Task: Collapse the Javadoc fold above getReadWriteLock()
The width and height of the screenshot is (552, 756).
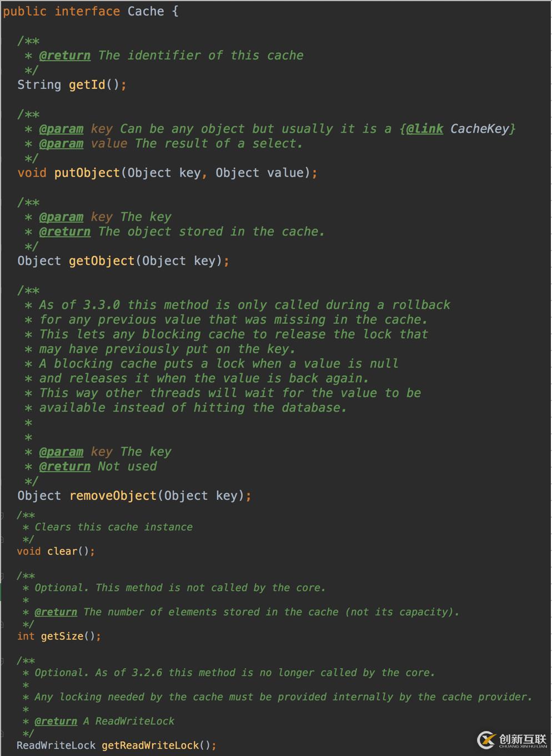Action: click(2, 661)
